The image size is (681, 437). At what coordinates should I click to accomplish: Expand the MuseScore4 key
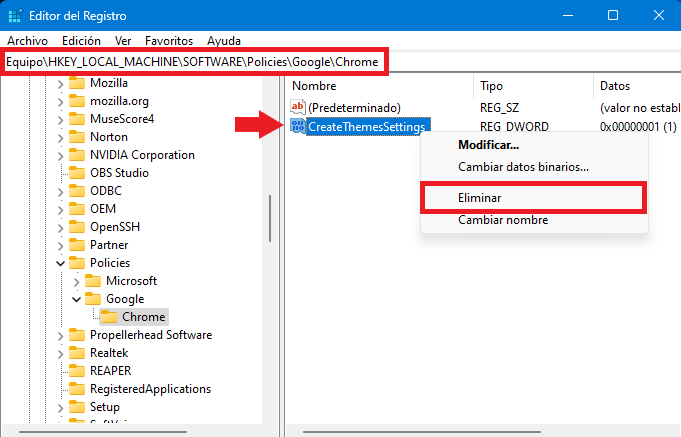coord(60,120)
